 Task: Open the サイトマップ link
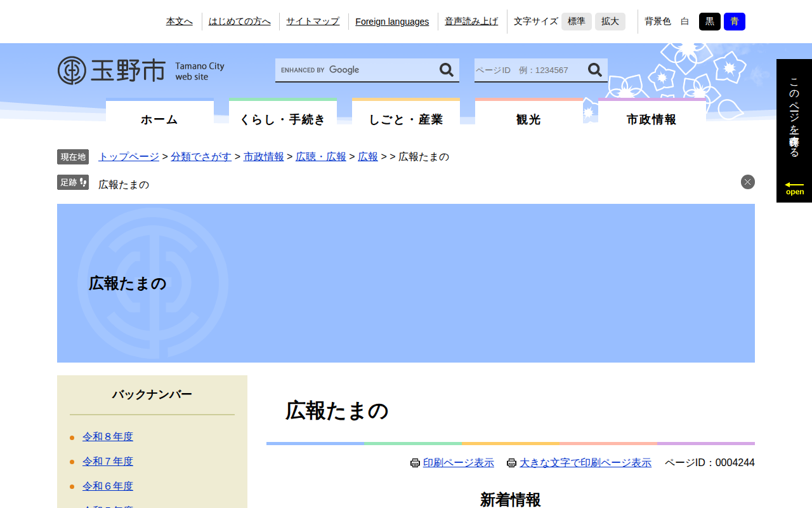coord(313,22)
